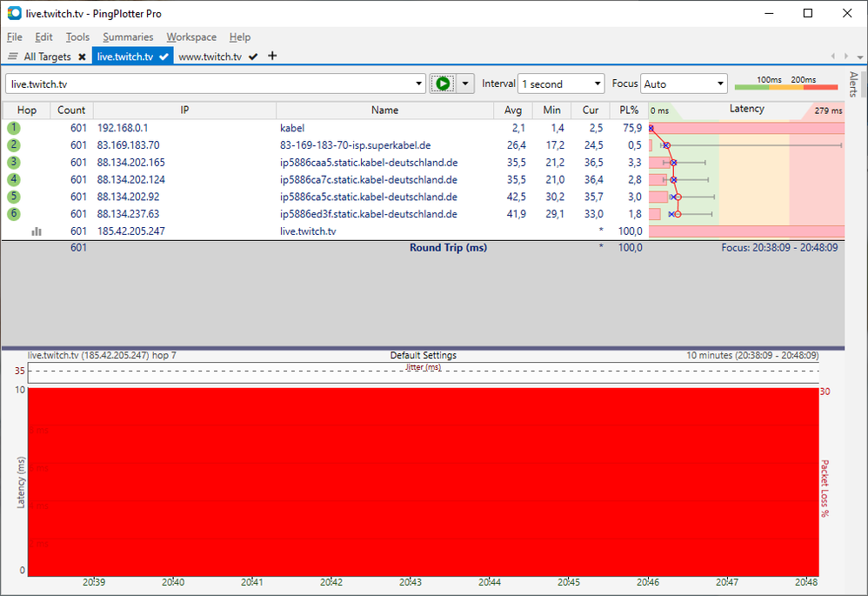Minimize the PingPlotter window
The height and width of the screenshot is (596, 868).
coord(769,13)
